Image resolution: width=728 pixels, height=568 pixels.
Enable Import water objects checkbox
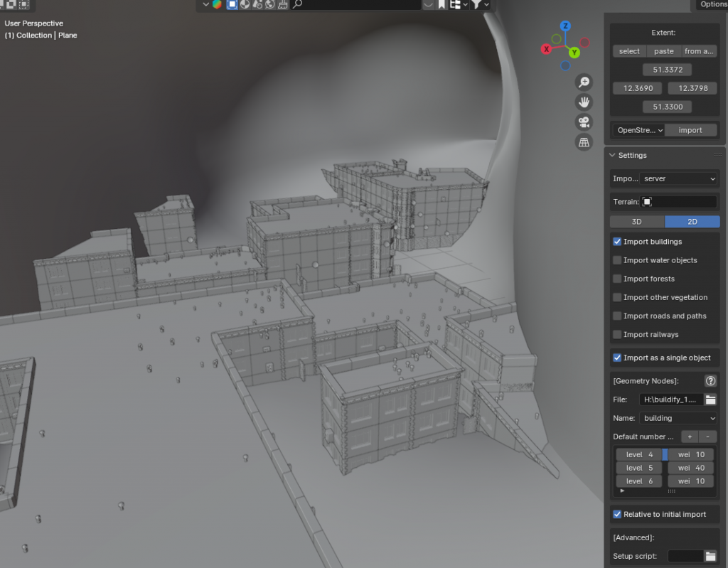tap(617, 260)
